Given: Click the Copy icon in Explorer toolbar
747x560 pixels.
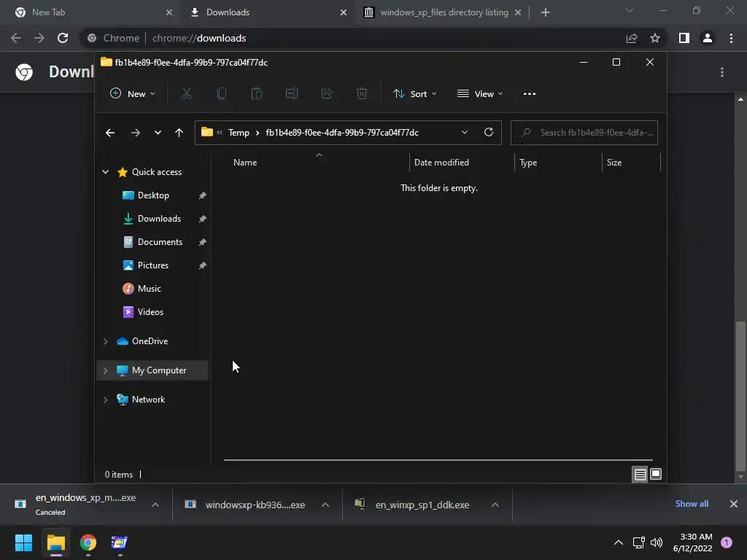Looking at the screenshot, I should click(222, 94).
